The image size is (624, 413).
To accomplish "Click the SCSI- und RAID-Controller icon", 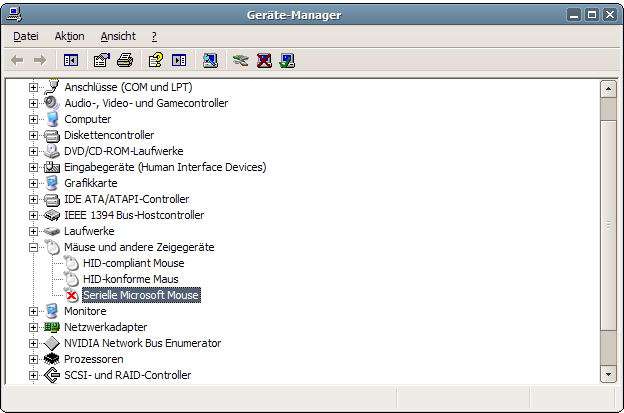I will click(x=52, y=375).
